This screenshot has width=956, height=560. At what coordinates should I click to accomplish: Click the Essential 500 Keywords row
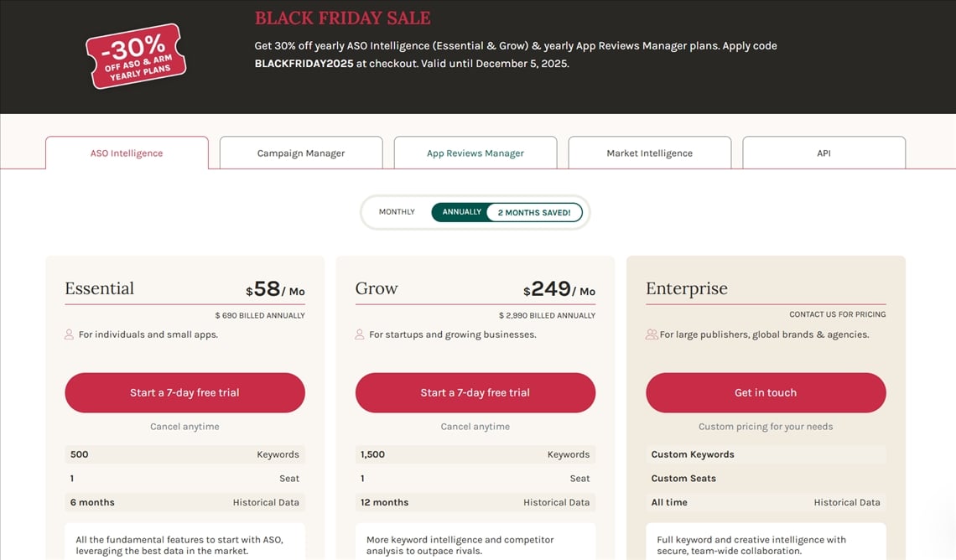(x=184, y=454)
